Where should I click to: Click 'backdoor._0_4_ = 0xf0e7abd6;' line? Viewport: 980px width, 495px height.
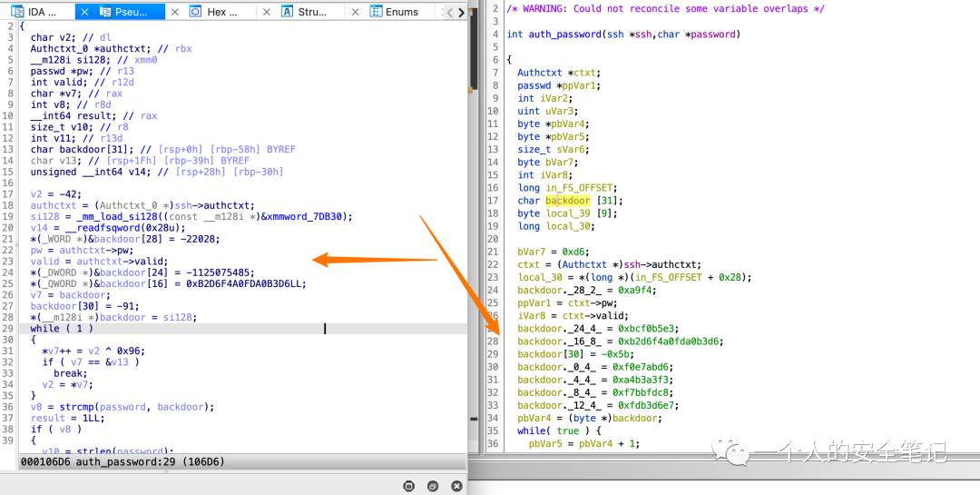pyautogui.click(x=594, y=367)
